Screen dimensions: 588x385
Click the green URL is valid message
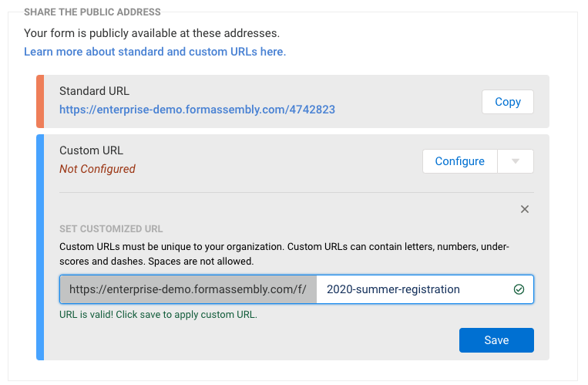158,315
